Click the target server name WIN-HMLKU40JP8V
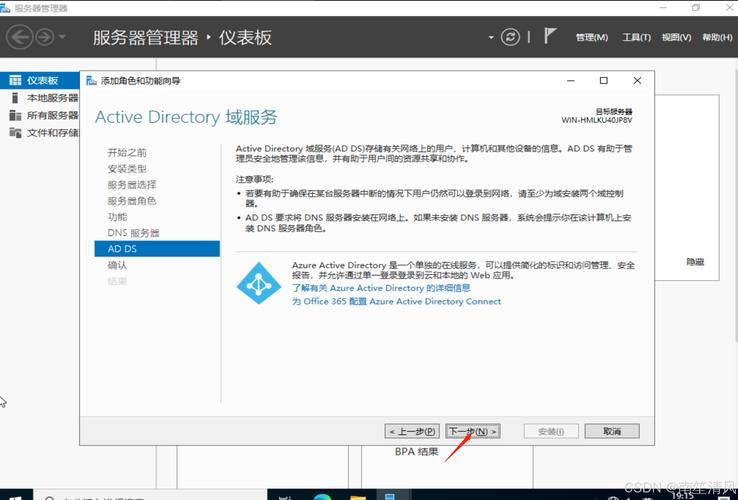Viewport: 738px width, 500px height. click(x=597, y=120)
